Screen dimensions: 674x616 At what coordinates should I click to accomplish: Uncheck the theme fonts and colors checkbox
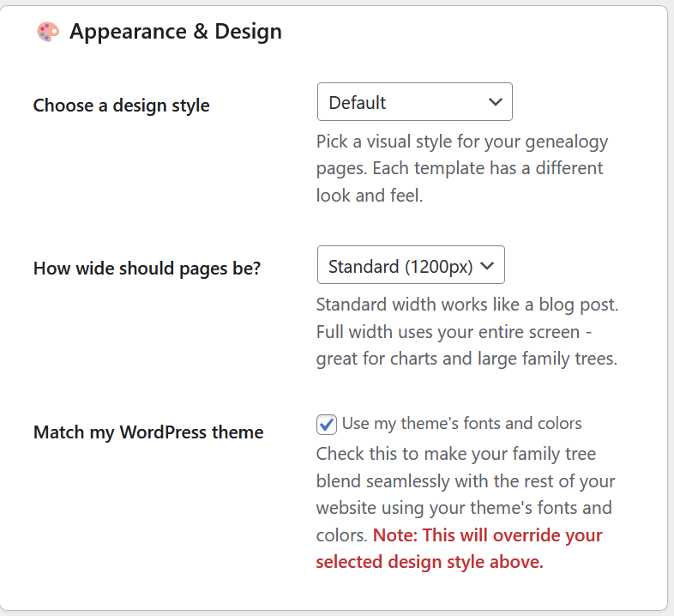pos(326,424)
